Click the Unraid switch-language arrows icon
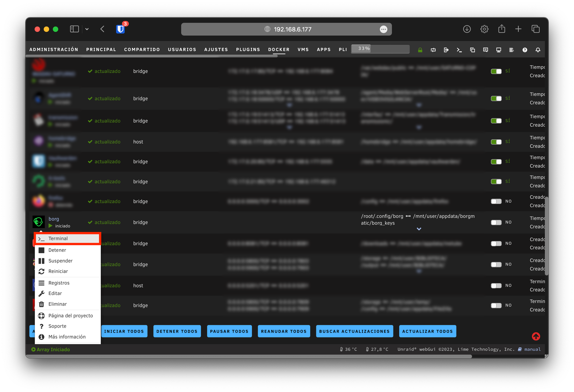 pyautogui.click(x=433, y=50)
